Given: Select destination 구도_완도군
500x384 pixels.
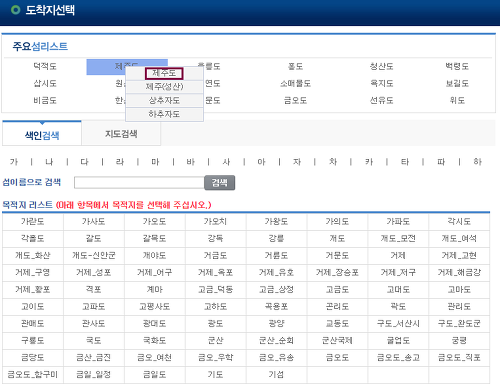Looking at the screenshot, I should click(x=459, y=324).
